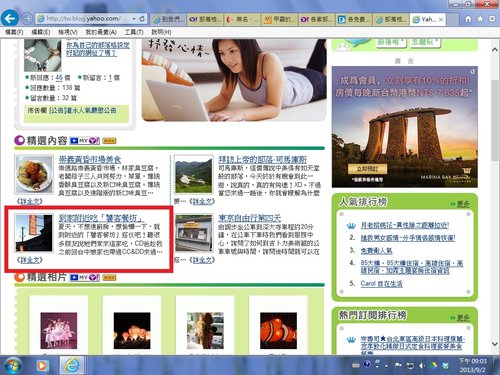Click the 46 new replies count link

59,78
